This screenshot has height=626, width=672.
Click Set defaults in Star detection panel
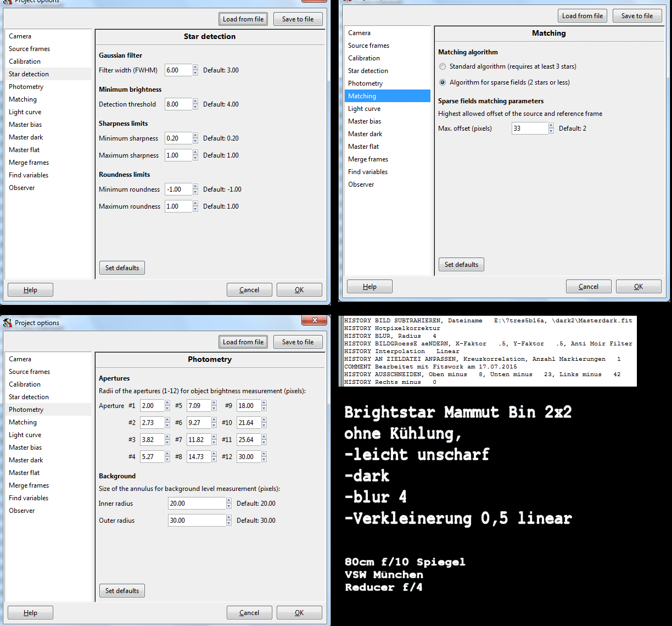[x=122, y=268]
